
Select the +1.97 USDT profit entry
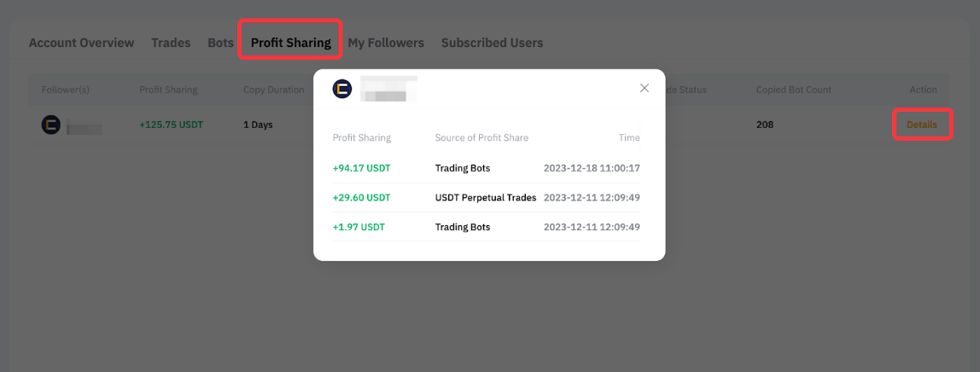point(359,227)
